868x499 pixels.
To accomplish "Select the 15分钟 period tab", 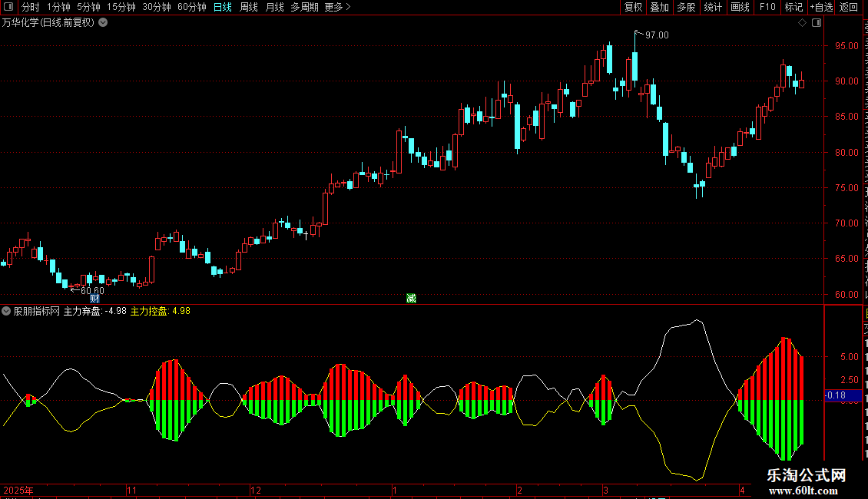I will 121,7.
